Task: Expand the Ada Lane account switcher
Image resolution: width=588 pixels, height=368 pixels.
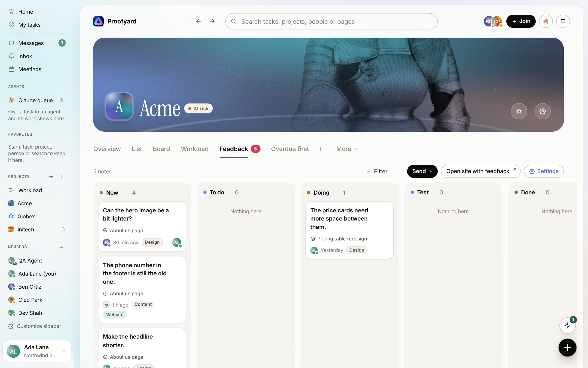Action: point(37,351)
